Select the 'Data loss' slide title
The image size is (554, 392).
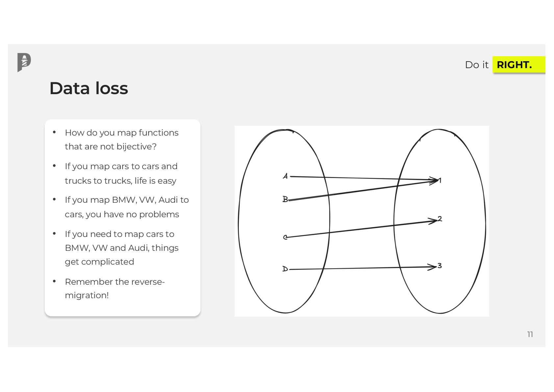coord(88,88)
